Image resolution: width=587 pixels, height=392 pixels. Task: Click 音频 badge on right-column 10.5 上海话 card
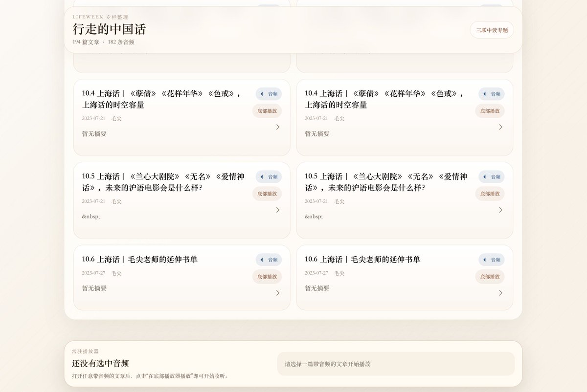click(x=491, y=177)
